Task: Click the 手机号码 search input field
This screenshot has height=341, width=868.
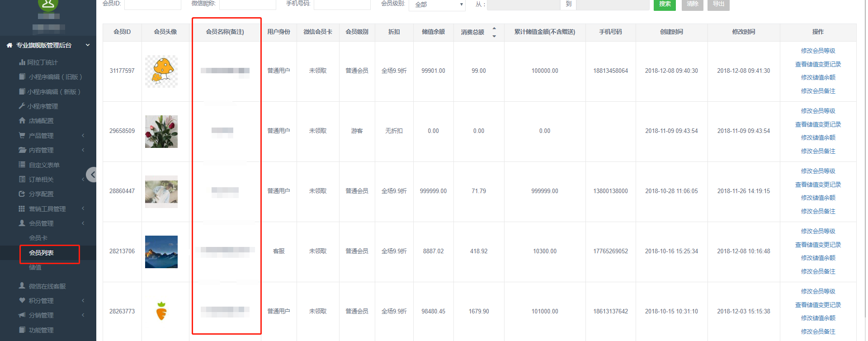Action: tap(342, 4)
